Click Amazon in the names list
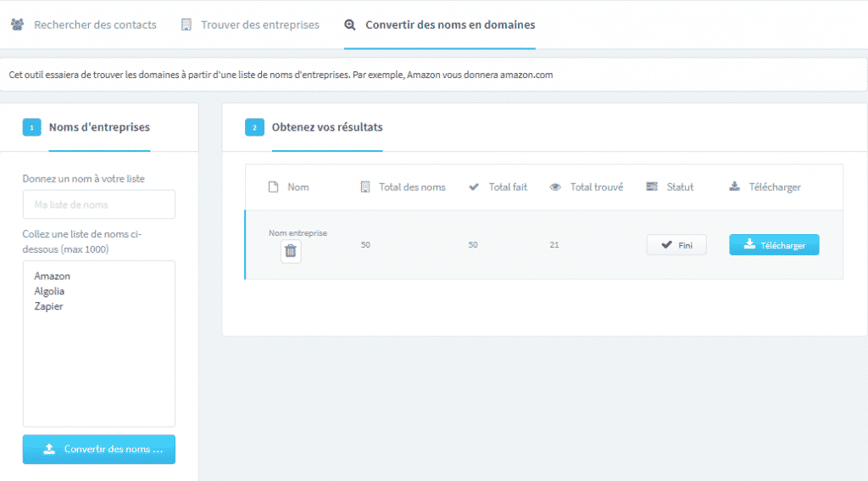This screenshot has height=481, width=868. [52, 276]
